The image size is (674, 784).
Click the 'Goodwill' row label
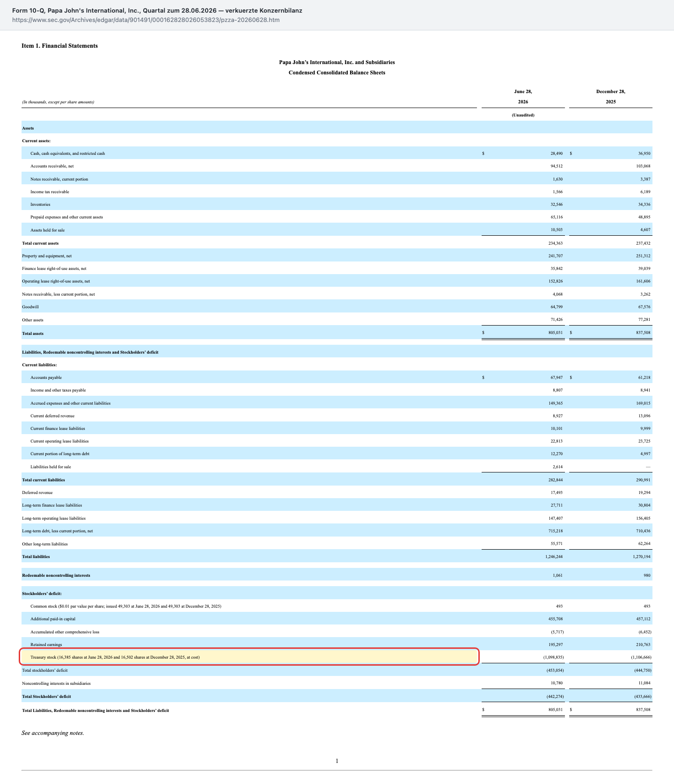(x=30, y=307)
